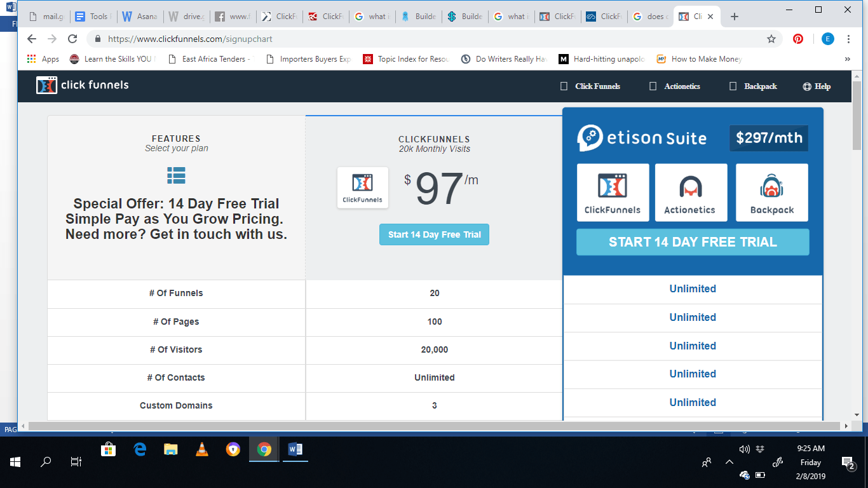This screenshot has height=488, width=868.
Task: Select the ClickFunnels tile in Etison Suite
Action: click(x=613, y=193)
